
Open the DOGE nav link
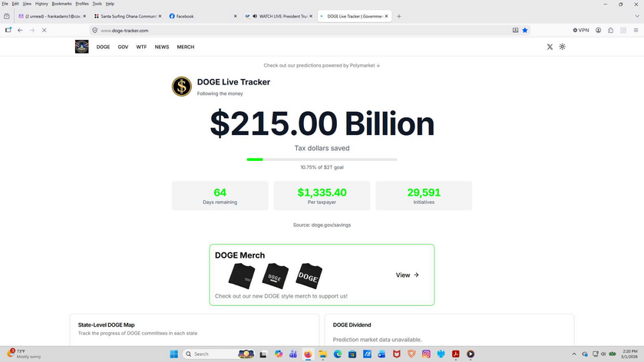coord(103,48)
